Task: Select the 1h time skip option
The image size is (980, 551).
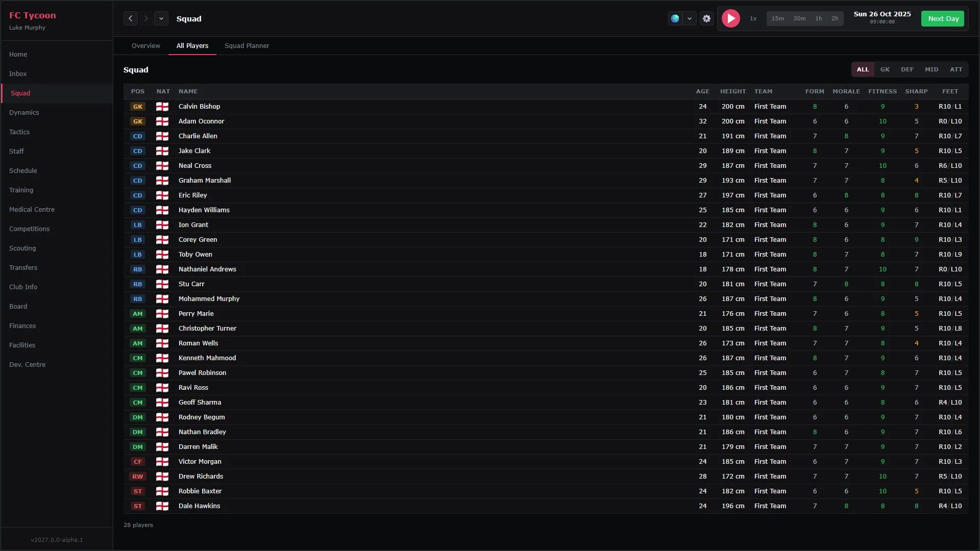Action: [819, 18]
